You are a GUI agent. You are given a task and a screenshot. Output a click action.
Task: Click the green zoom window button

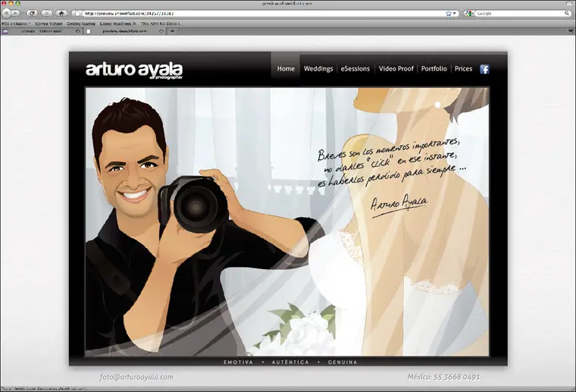point(17,3)
